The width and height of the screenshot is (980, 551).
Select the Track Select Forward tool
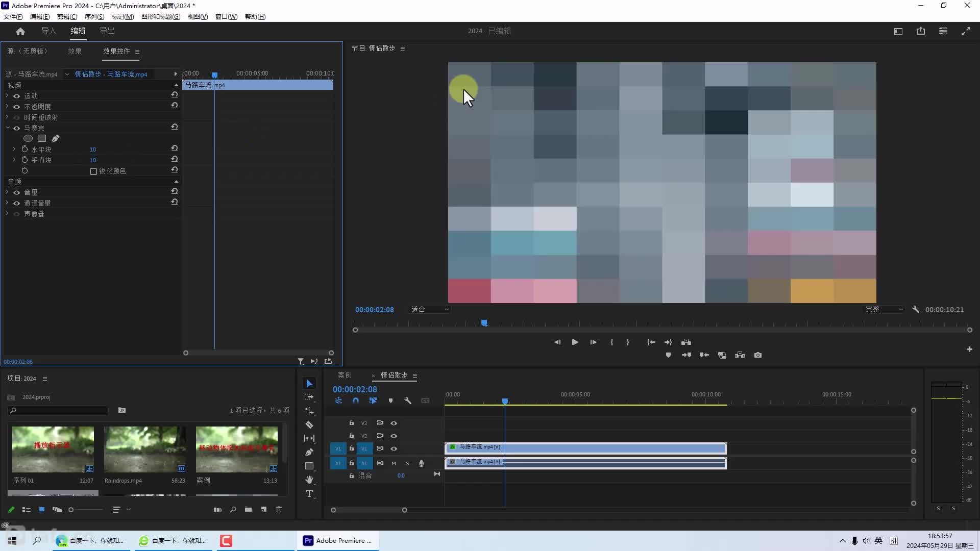[x=309, y=397]
